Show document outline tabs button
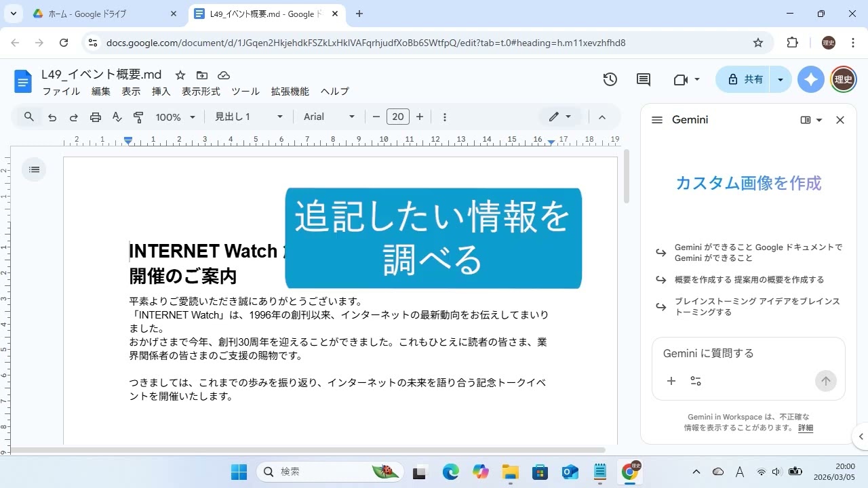868x488 pixels. tap(34, 169)
